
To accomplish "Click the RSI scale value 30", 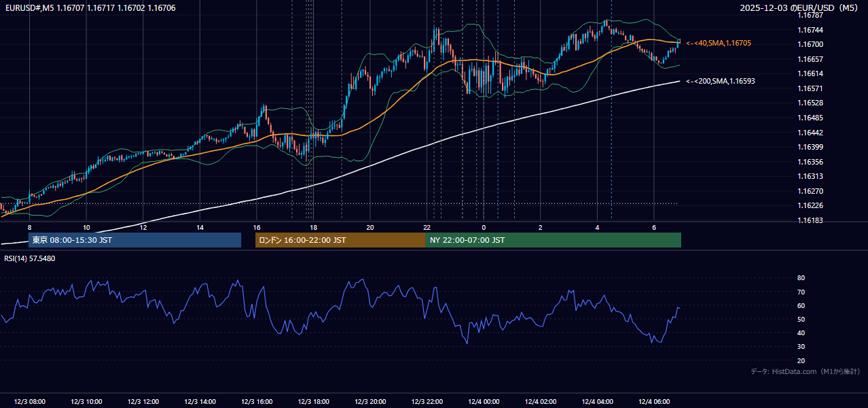I will pyautogui.click(x=801, y=347).
